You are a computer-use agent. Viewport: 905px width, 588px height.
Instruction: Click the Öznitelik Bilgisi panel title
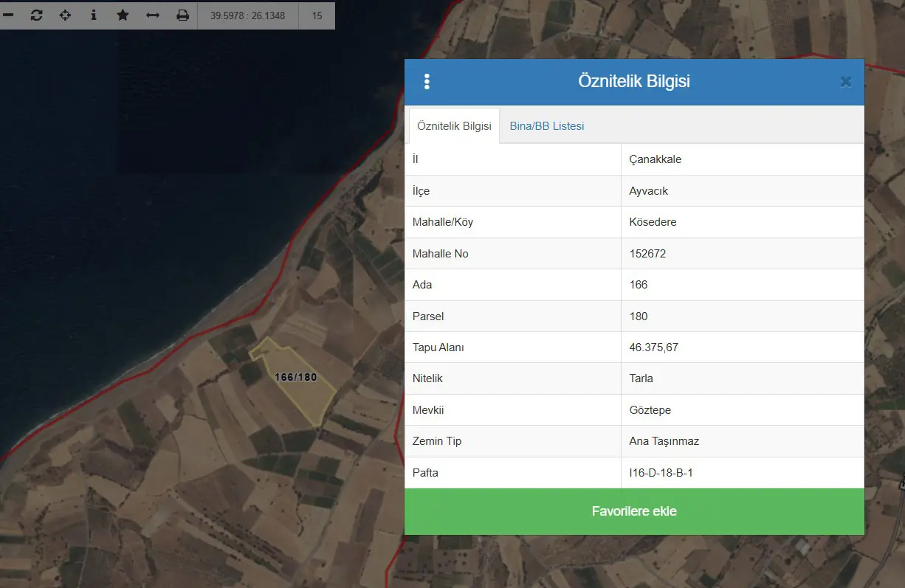(x=634, y=81)
